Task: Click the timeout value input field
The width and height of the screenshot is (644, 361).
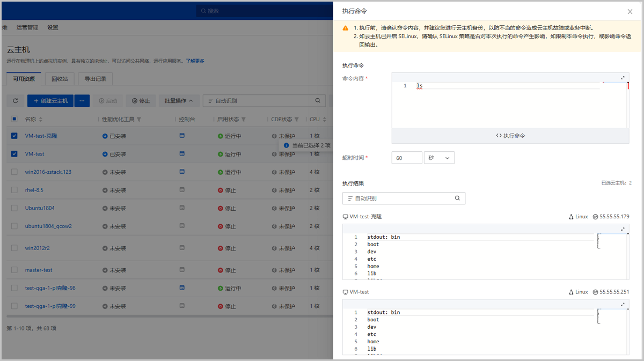Action: pos(407,158)
